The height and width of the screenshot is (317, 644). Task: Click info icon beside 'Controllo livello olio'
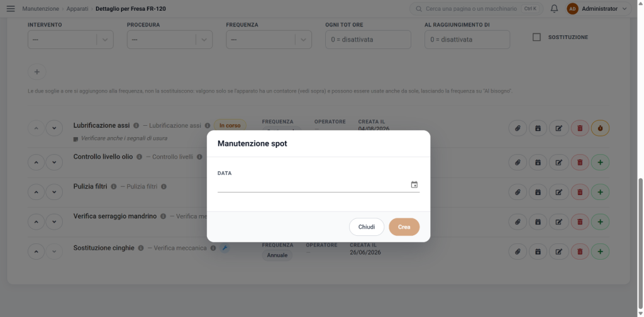[139, 157]
